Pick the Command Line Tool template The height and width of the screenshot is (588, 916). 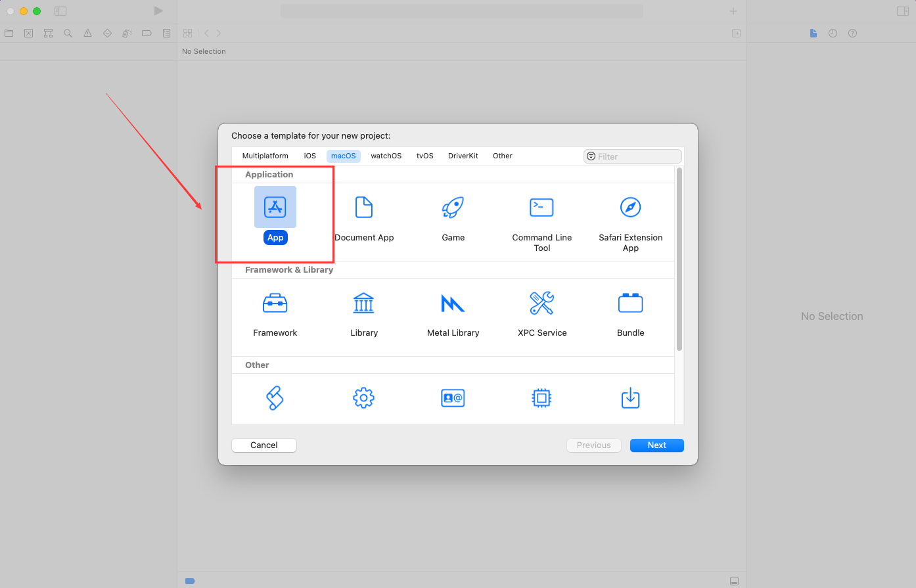[541, 208]
